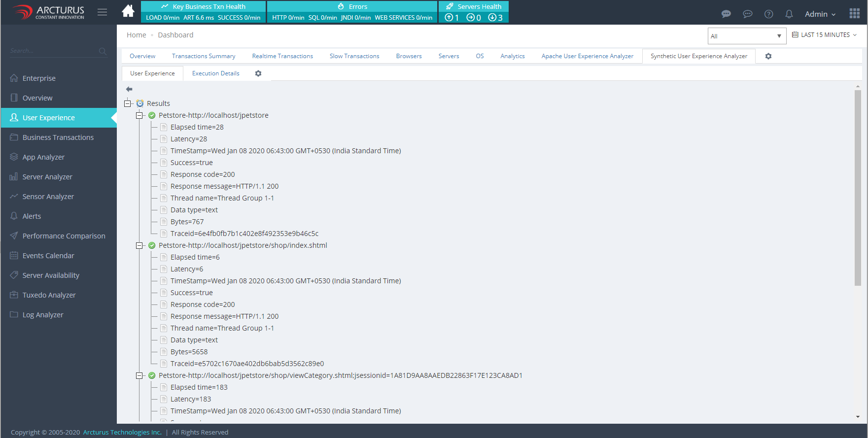Open settings gear next to Execution Details

coord(258,73)
